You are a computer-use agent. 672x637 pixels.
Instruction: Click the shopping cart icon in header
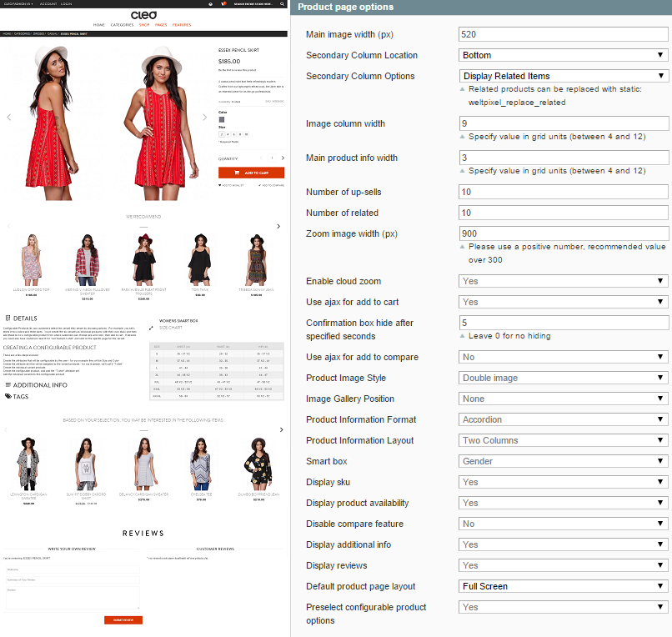click(x=223, y=4)
